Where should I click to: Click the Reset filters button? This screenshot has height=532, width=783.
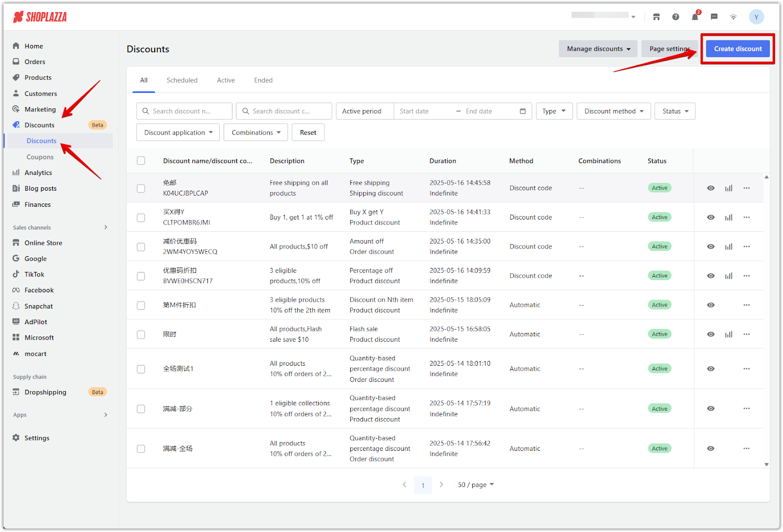click(x=308, y=133)
